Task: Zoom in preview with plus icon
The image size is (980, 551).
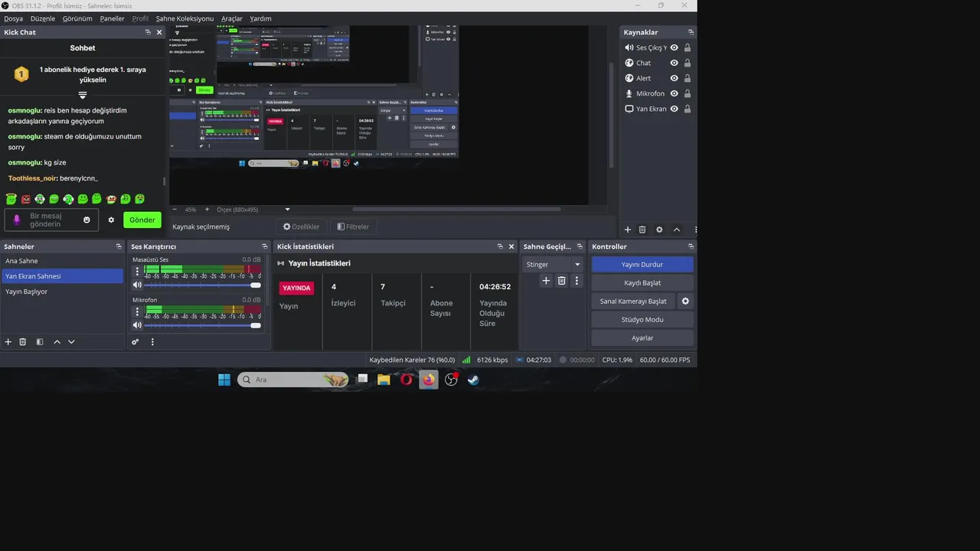Action: click(207, 209)
